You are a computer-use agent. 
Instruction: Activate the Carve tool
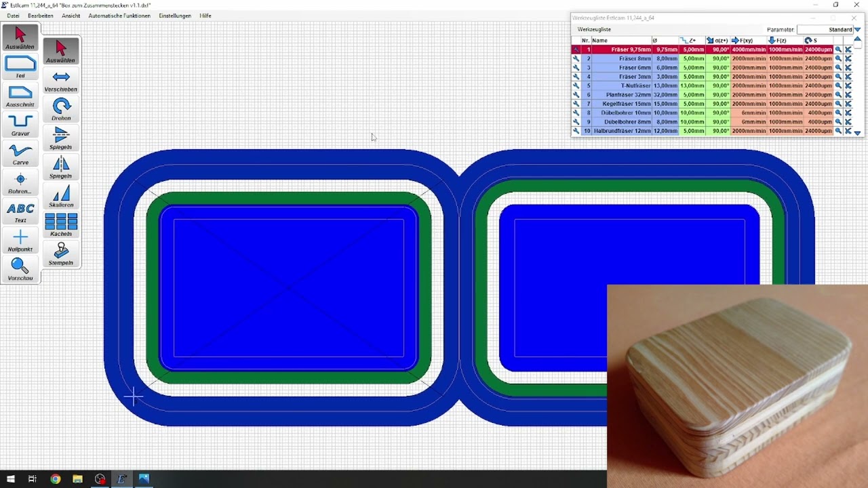(20, 155)
